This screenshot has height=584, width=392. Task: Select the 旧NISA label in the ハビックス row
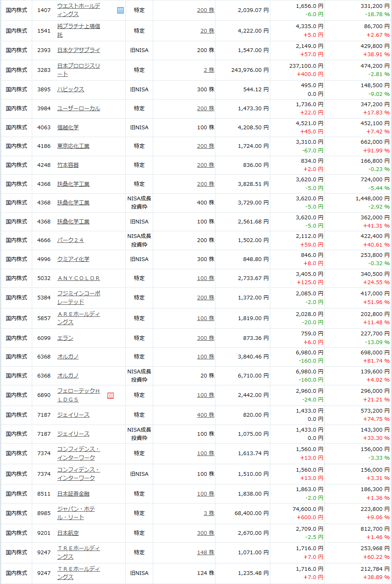139,89
